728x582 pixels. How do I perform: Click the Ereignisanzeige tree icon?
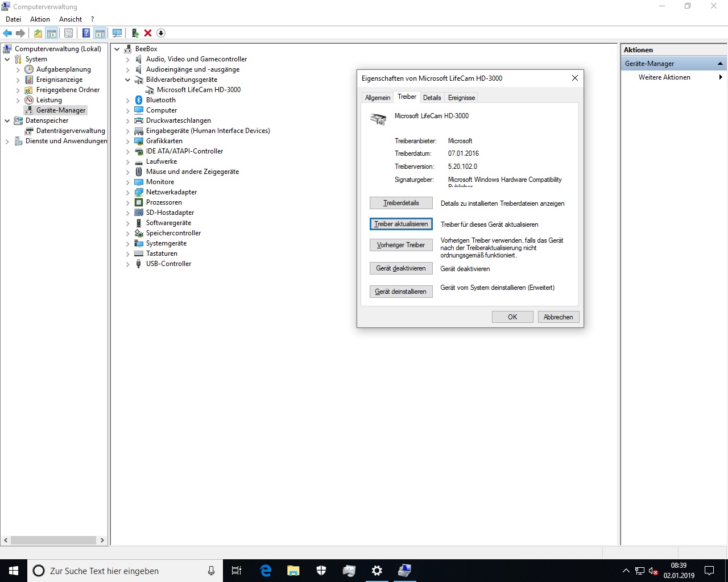[x=29, y=80]
